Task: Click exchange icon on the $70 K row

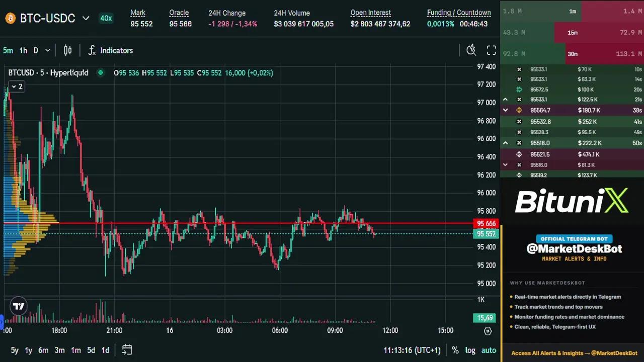Action: pos(519,69)
